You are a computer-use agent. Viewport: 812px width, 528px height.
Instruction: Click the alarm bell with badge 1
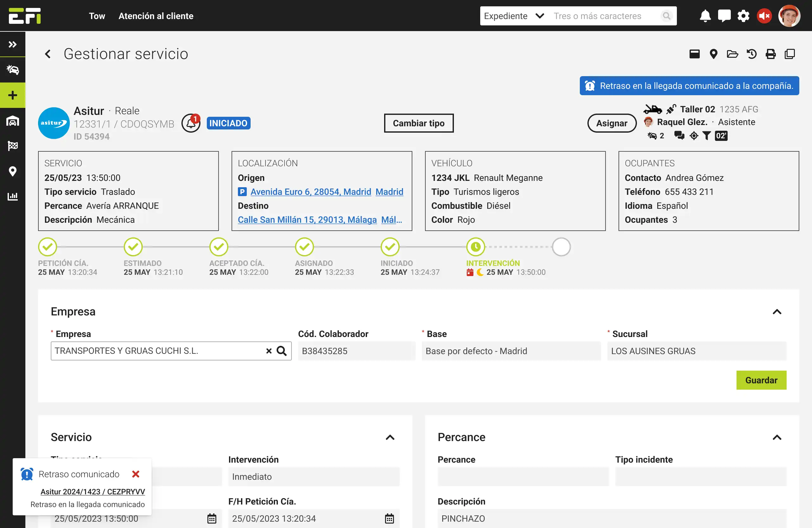point(191,123)
